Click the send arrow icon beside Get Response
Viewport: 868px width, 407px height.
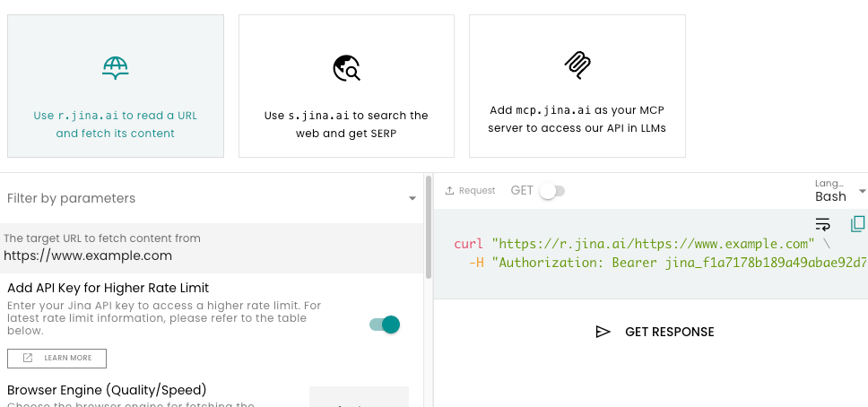pos(603,332)
